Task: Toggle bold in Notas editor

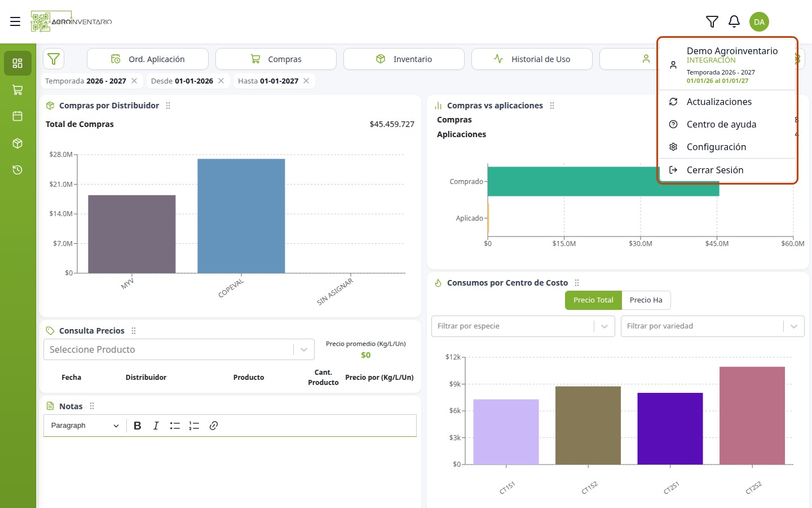Action: point(138,426)
